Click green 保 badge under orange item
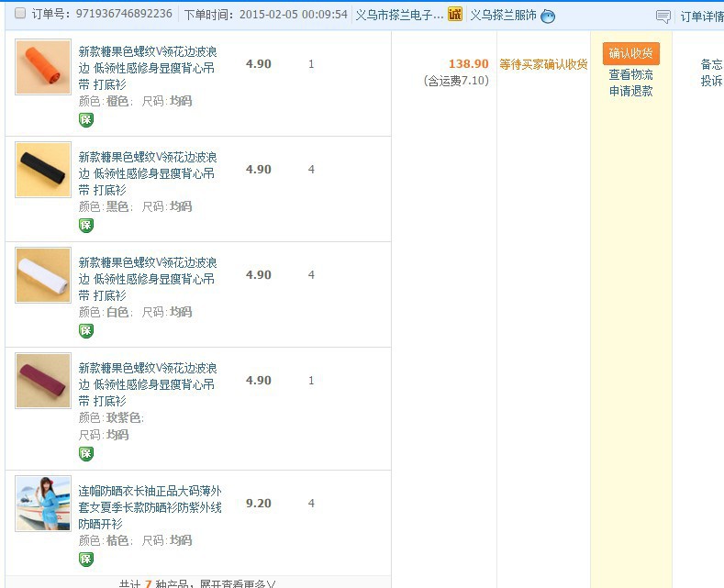This screenshot has width=724, height=588. click(x=86, y=120)
